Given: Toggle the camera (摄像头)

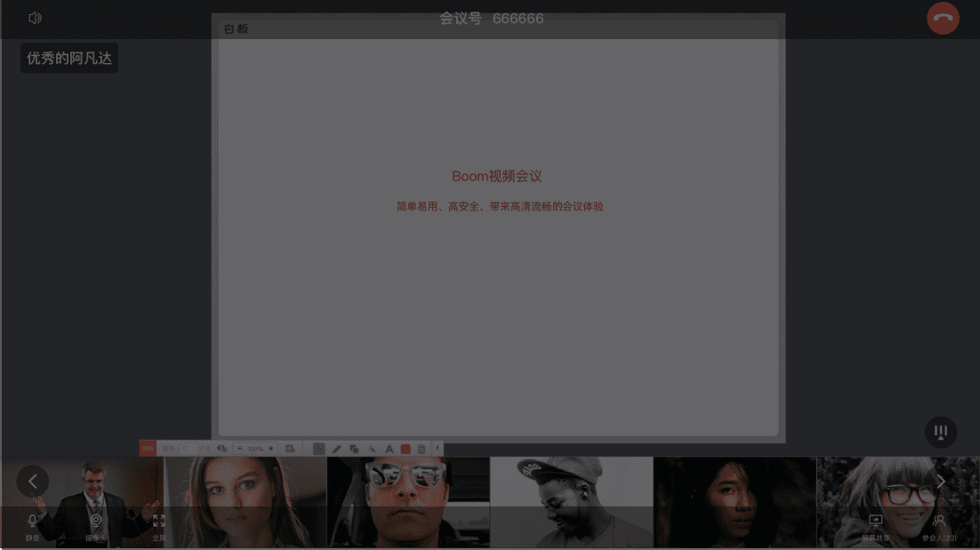Looking at the screenshot, I should coord(96,525).
